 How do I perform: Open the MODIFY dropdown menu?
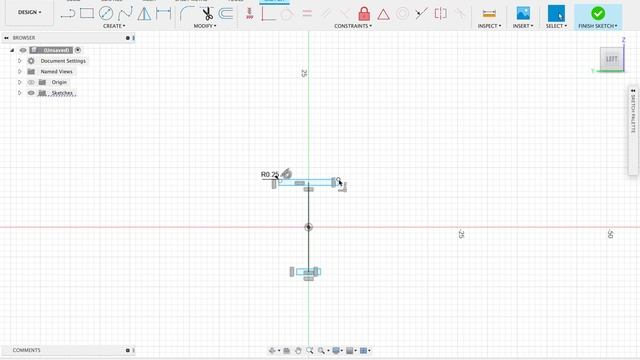[205, 26]
